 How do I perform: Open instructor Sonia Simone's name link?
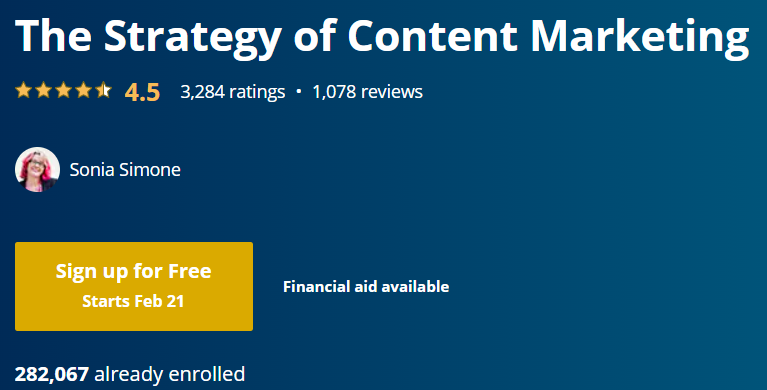click(x=125, y=170)
